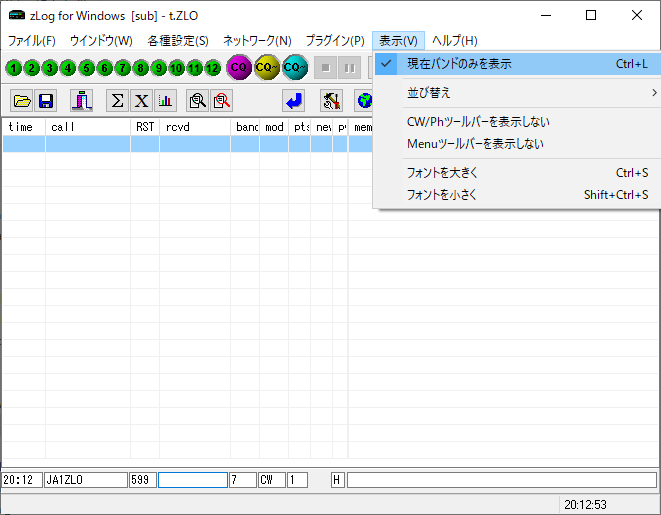Choose フォントを大きく menu item
Screen dimensions: 661x515
(518, 173)
